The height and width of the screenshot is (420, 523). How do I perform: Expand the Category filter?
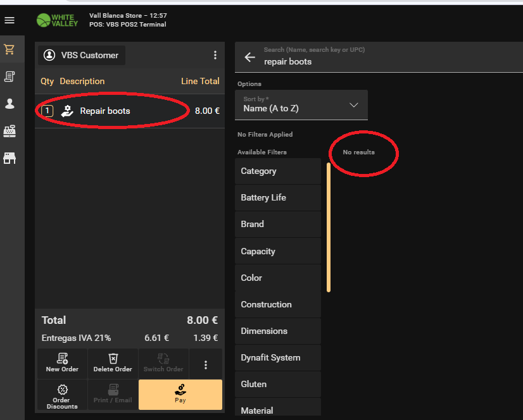click(x=277, y=171)
